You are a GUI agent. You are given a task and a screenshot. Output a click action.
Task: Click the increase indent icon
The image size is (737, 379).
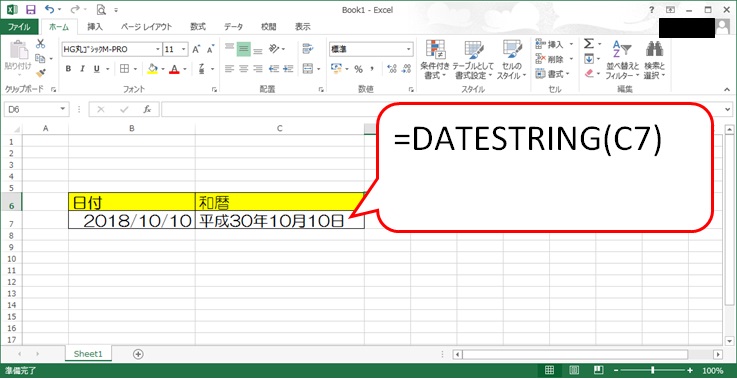tap(288, 69)
